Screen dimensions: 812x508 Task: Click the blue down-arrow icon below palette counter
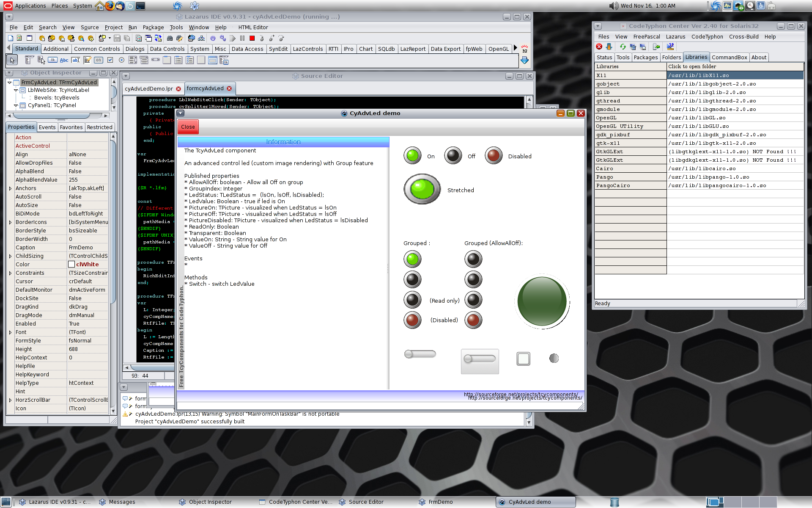click(x=524, y=61)
